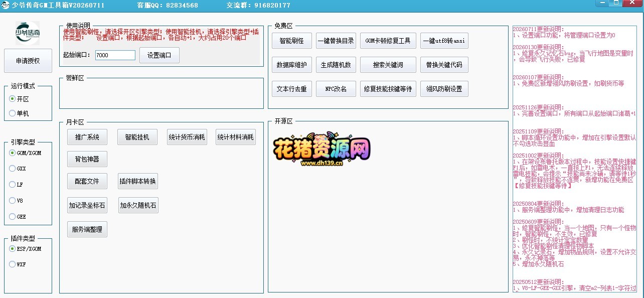Open the GOM卡顿修复工具
644x298 pixels.
(x=388, y=41)
